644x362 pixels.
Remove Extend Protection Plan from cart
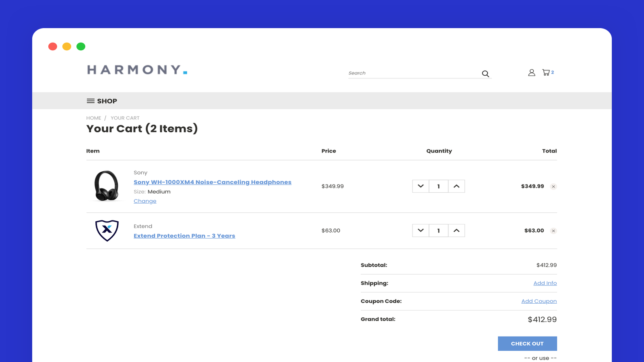[553, 231]
